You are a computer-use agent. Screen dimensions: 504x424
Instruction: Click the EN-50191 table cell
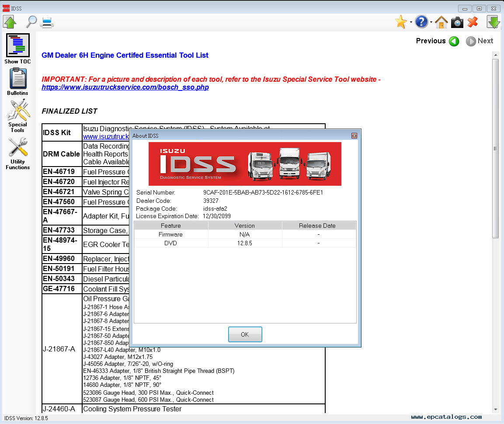(x=62, y=268)
